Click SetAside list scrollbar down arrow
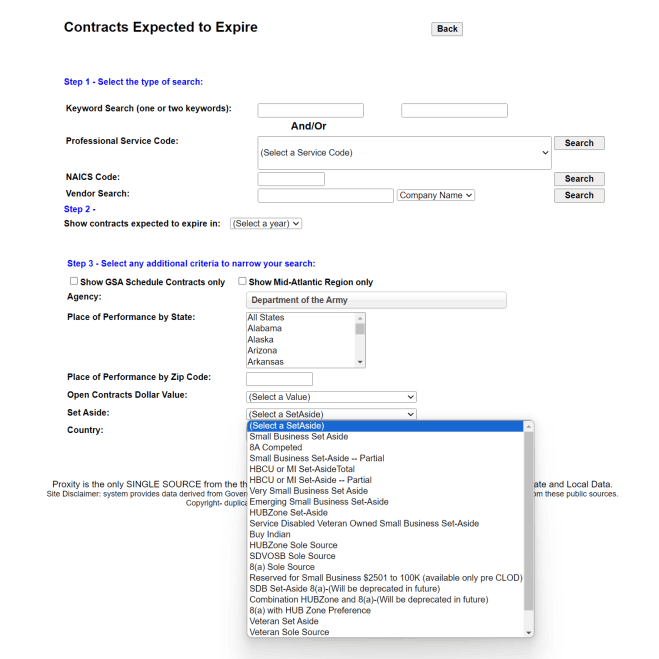 point(529,633)
